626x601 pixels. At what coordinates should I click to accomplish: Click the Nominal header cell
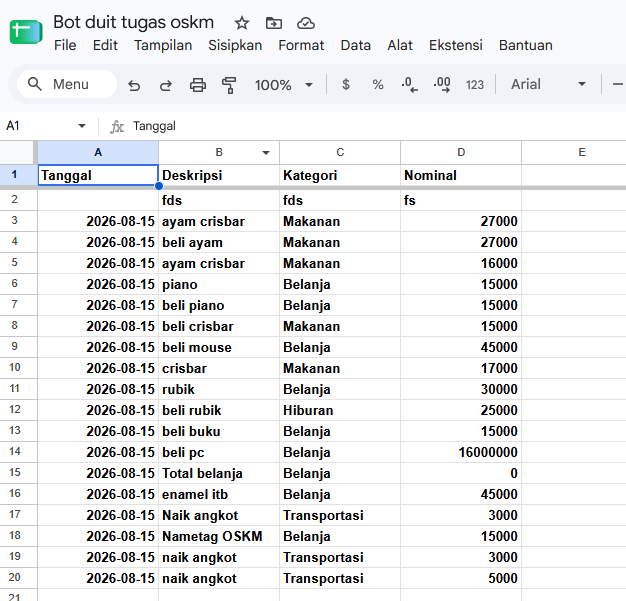pos(461,175)
